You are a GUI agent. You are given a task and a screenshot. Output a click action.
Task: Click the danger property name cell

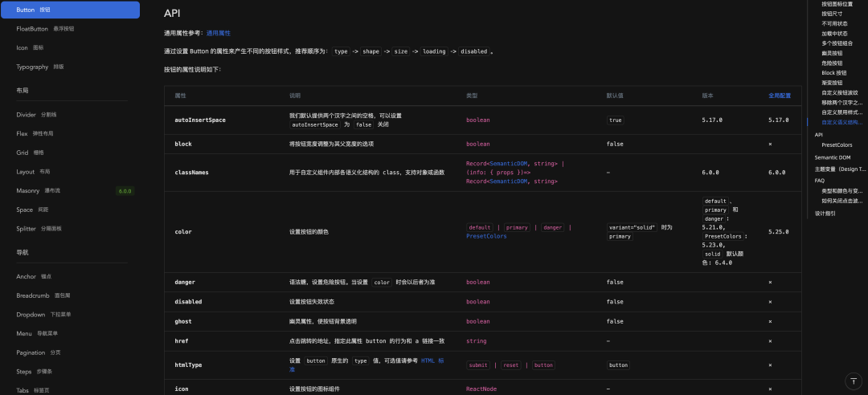tap(185, 282)
